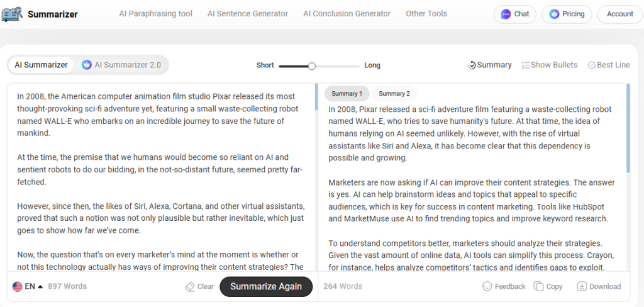Open the Account menu
The width and height of the screenshot is (644, 307).
tap(619, 14)
